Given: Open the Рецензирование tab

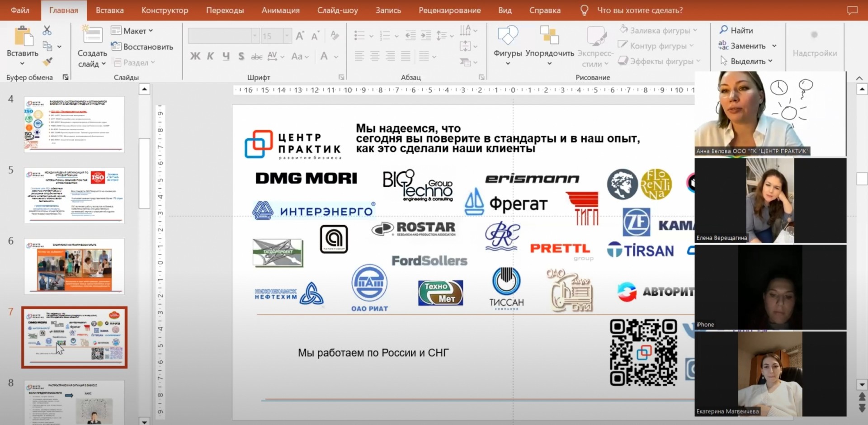Looking at the screenshot, I should 450,10.
